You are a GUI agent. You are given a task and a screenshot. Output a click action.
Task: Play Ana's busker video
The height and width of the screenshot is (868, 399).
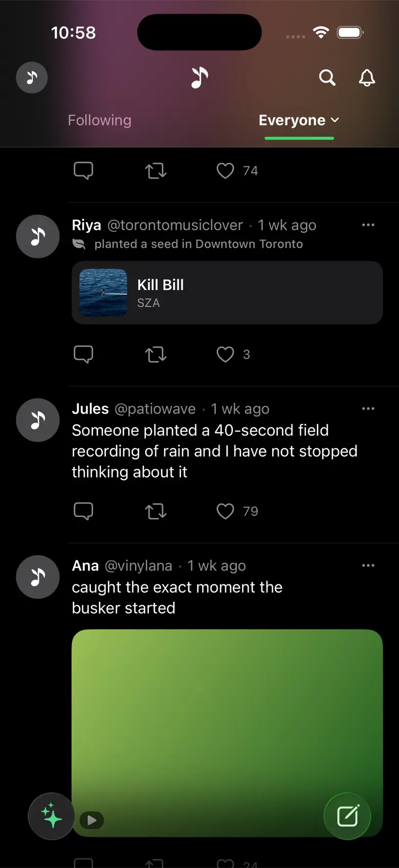(x=92, y=820)
